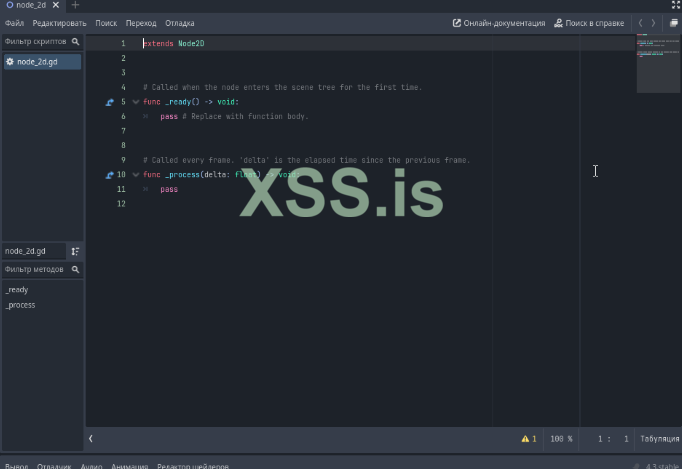The height and width of the screenshot is (469, 682).
Task: Click override icon on line 10
Action: tap(110, 175)
